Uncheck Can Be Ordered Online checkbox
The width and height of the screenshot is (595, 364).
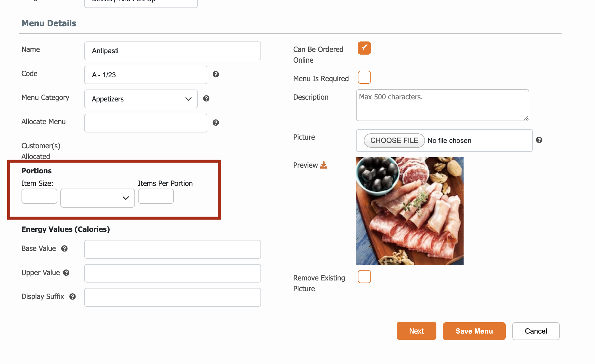[x=364, y=48]
